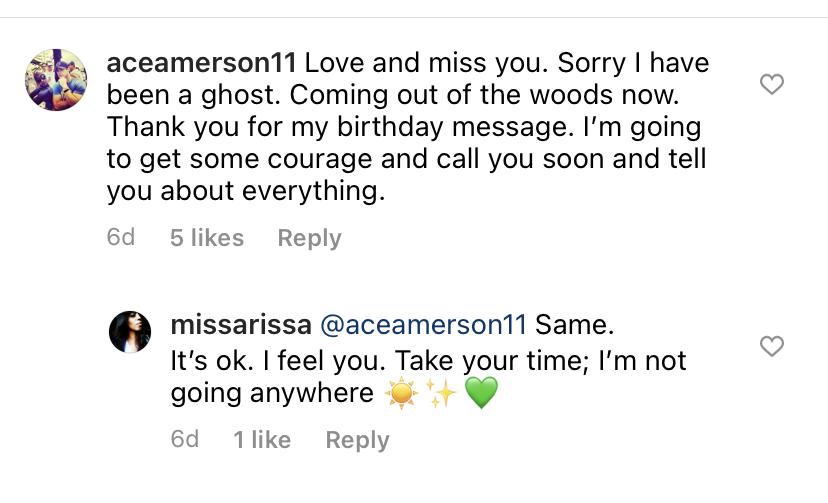The width and height of the screenshot is (828, 503).
Task: Click the sun emoji in missarissa's reply
Action: tap(401, 393)
